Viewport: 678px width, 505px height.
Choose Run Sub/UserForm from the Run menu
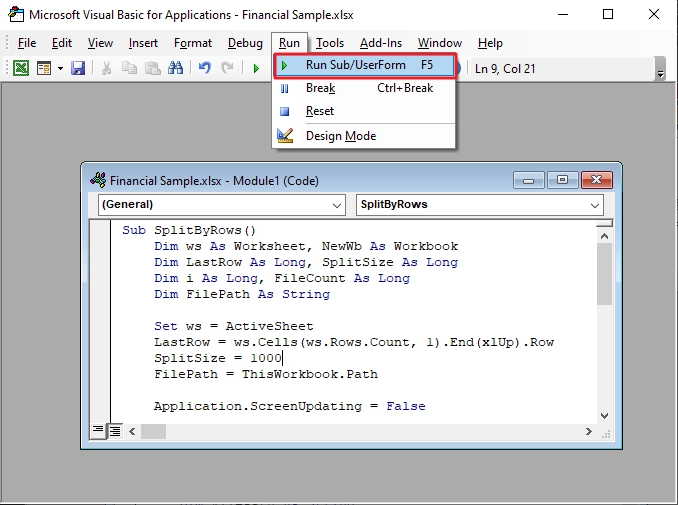coord(365,65)
